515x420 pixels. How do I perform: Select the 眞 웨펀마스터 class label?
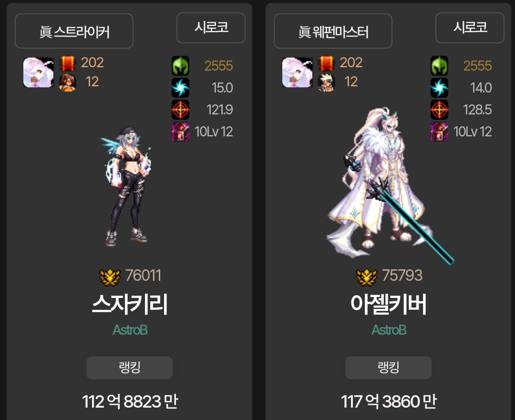(333, 31)
